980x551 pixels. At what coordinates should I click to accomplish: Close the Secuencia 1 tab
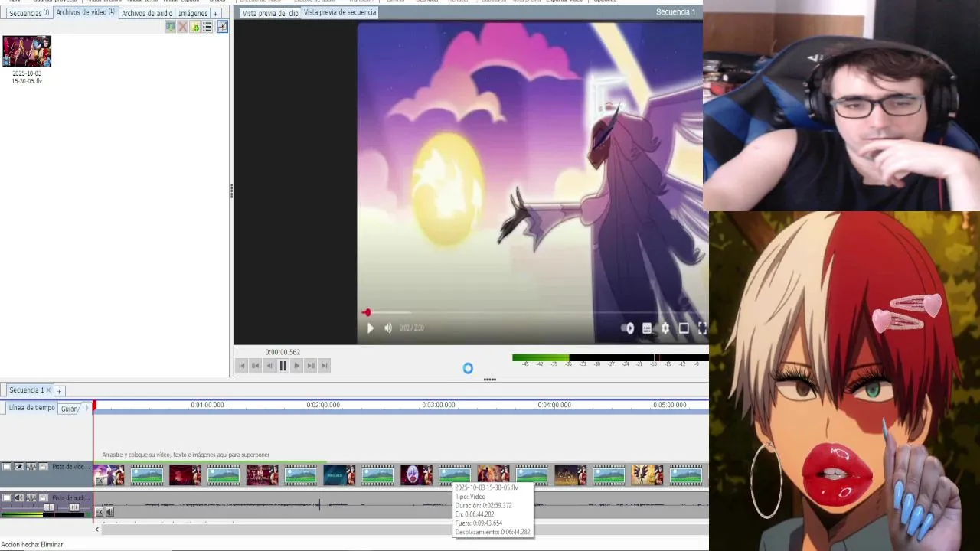(x=48, y=390)
